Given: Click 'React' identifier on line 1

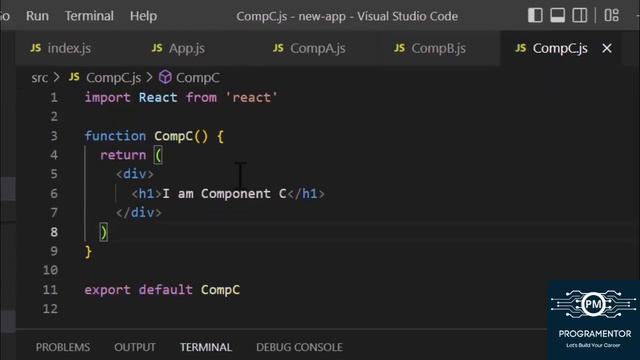Looking at the screenshot, I should (158, 98).
